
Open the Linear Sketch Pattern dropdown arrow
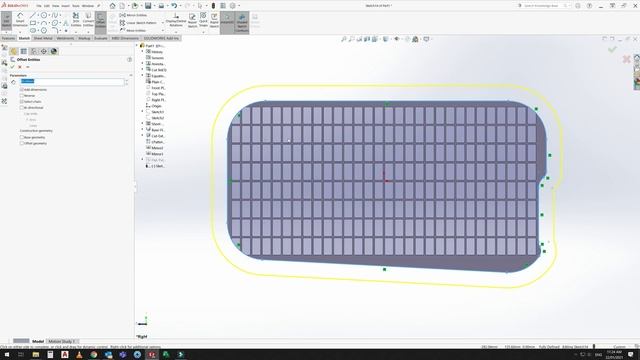(162, 23)
